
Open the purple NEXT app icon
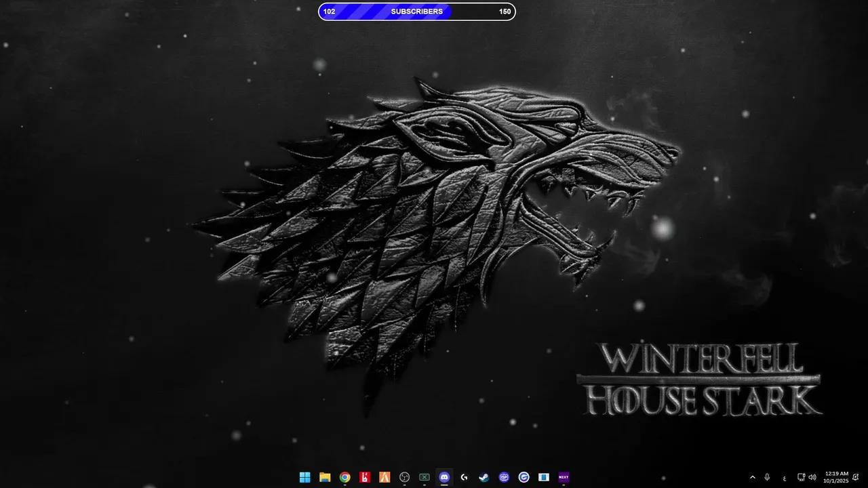pyautogui.click(x=564, y=477)
